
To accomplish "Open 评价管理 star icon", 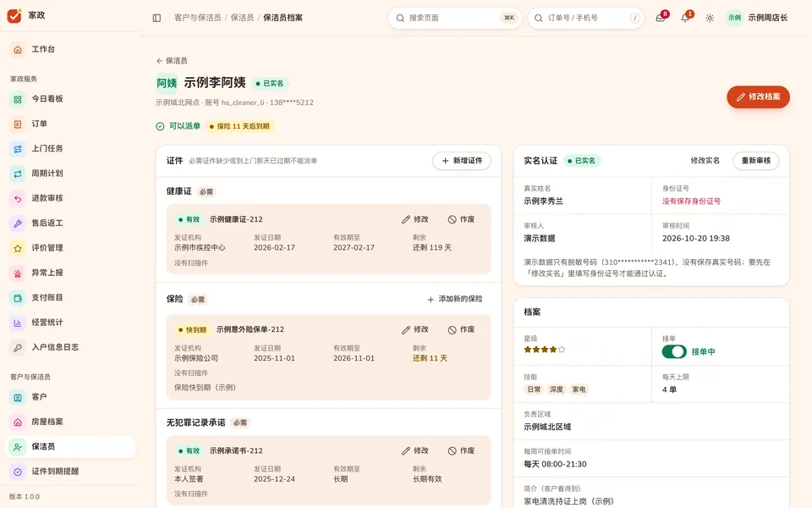I will click(18, 248).
